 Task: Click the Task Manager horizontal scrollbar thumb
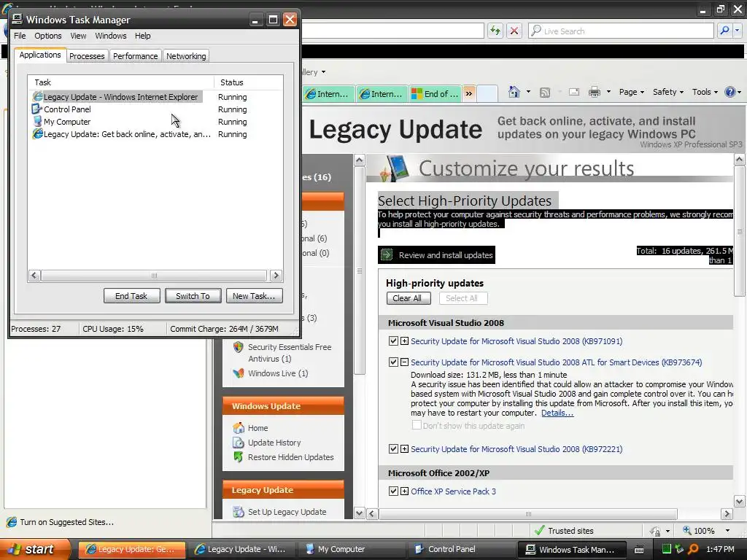click(x=154, y=275)
